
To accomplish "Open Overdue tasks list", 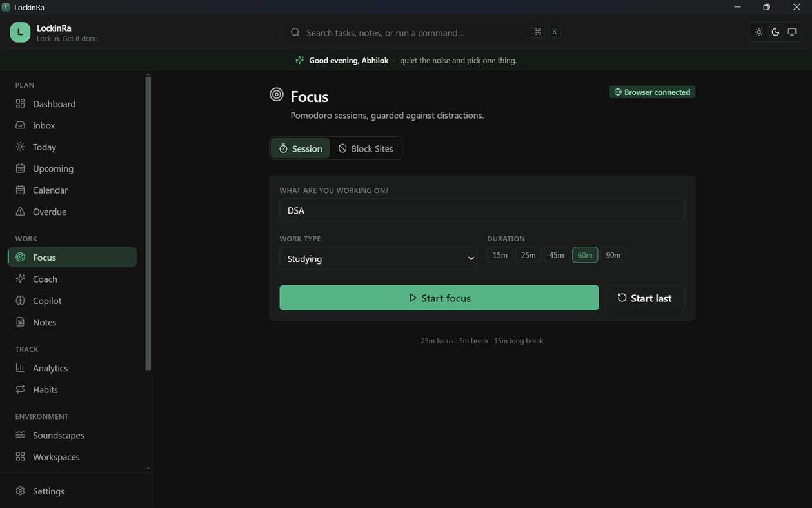I will (x=72, y=212).
